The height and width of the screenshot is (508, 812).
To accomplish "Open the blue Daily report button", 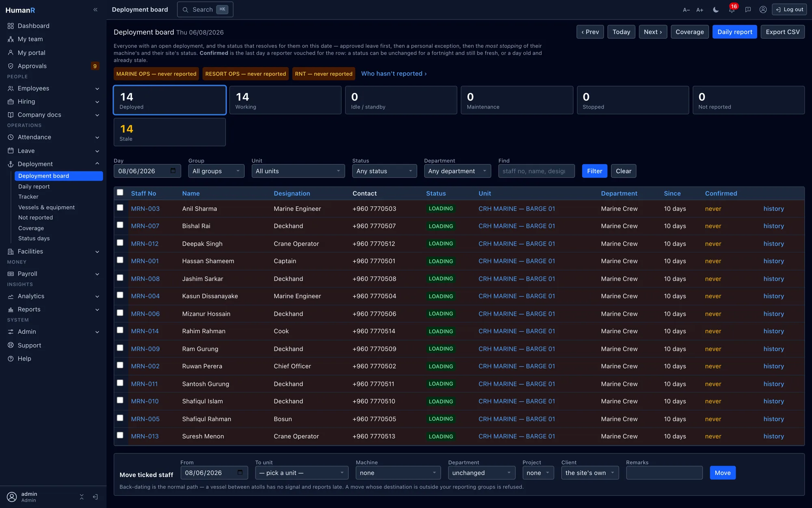I will click(734, 32).
